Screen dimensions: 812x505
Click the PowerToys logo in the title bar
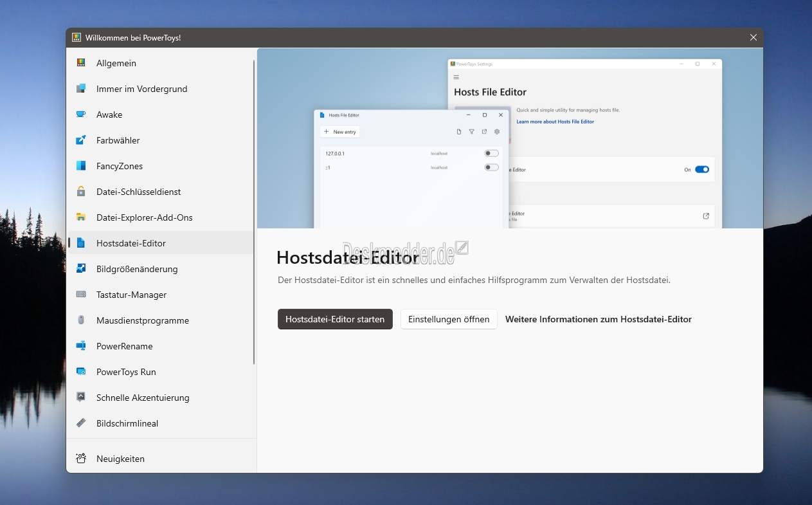tap(77, 38)
